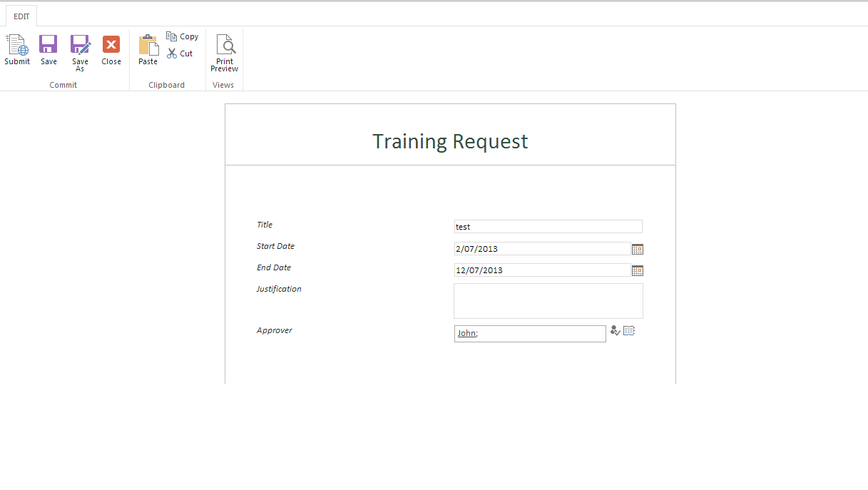Click the Training Request form heading
The width and height of the screenshot is (868, 490).
pyautogui.click(x=450, y=141)
